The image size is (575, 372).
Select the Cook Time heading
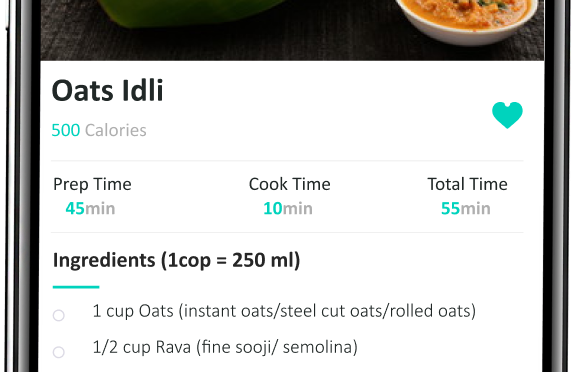[x=289, y=184]
